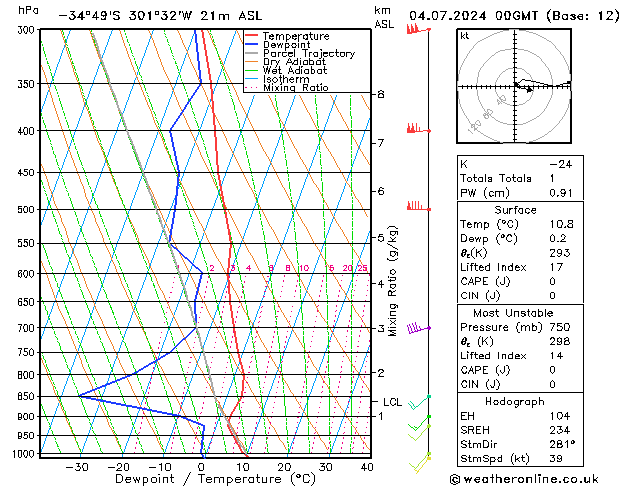Click the station coordinates -34°49'S 301°32'W
Image resolution: width=629 pixels, height=486 pixels.
point(126,16)
